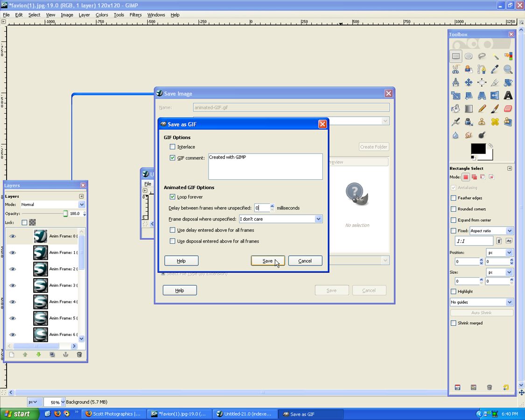The height and width of the screenshot is (420, 525).
Task: Cancel the Save as GIF dialog
Action: [305, 261]
